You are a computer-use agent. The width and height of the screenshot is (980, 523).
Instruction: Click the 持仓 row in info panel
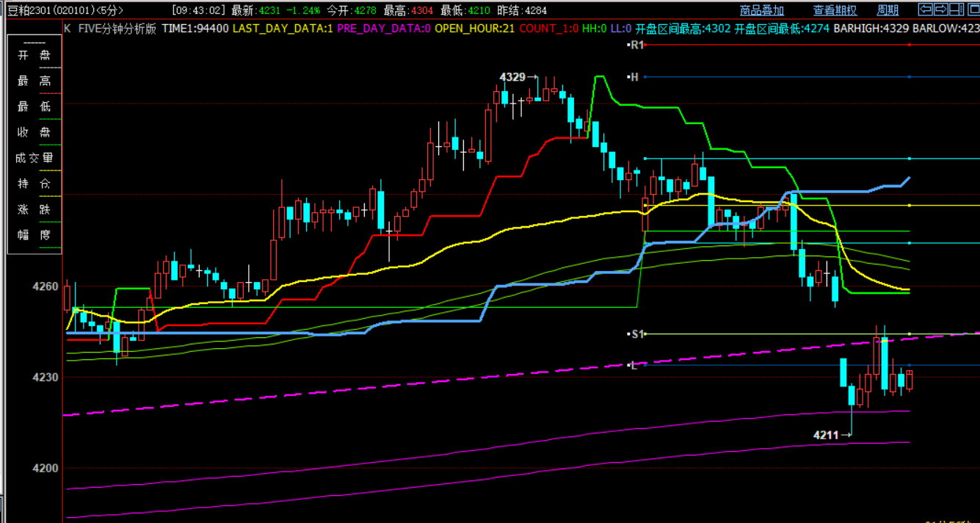34,184
